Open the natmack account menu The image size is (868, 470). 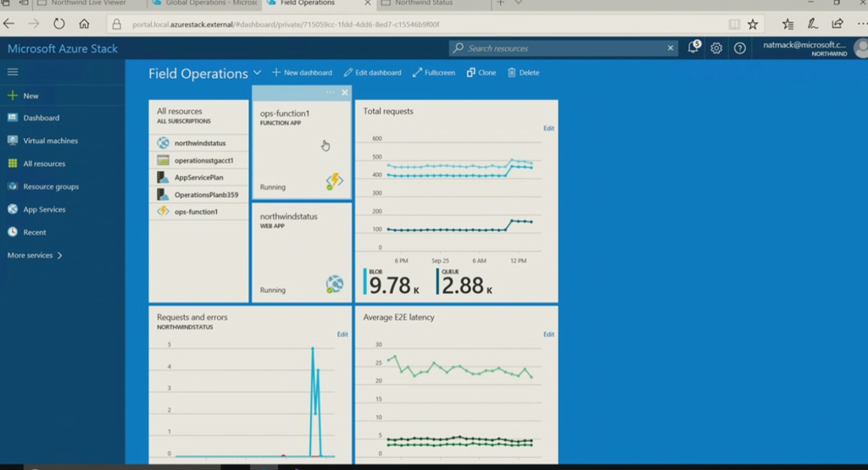point(814,48)
